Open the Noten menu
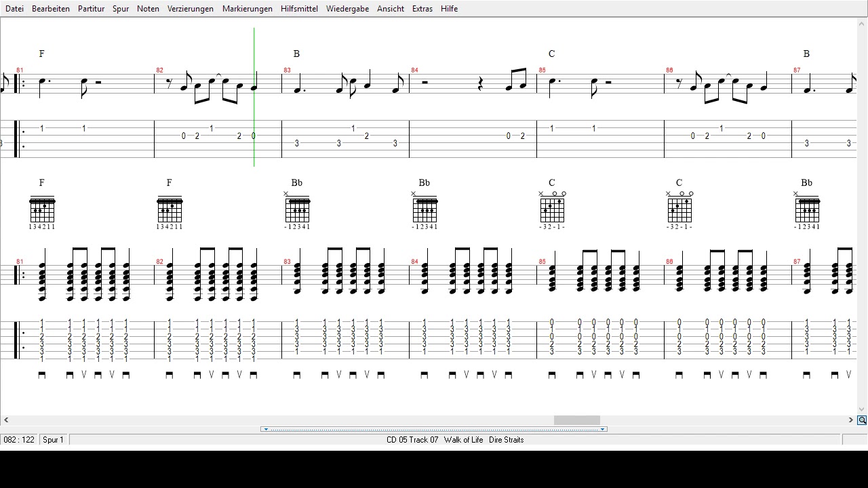The width and height of the screenshot is (868, 488). [x=148, y=9]
